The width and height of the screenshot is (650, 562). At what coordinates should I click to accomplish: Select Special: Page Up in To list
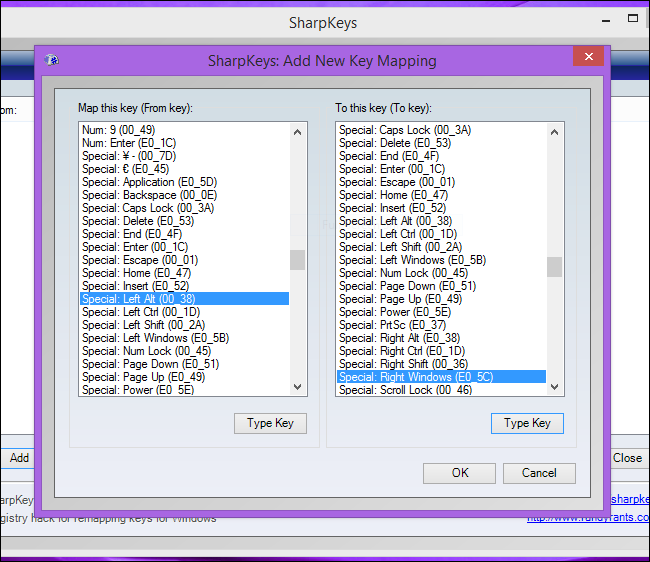[441, 299]
